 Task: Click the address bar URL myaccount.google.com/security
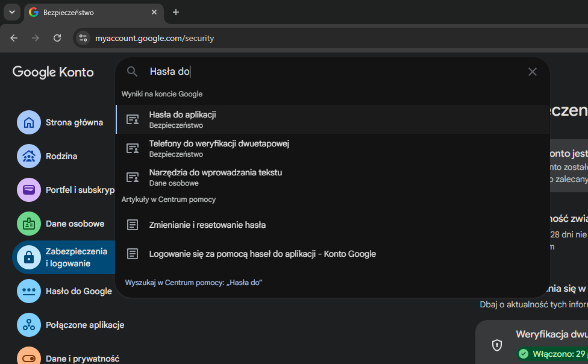click(x=154, y=39)
